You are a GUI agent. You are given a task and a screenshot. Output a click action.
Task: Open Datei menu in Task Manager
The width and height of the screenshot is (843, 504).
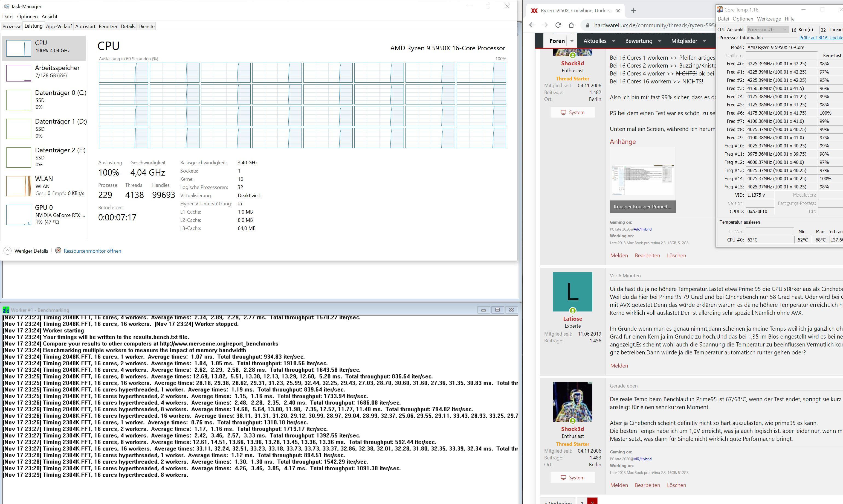8,16
